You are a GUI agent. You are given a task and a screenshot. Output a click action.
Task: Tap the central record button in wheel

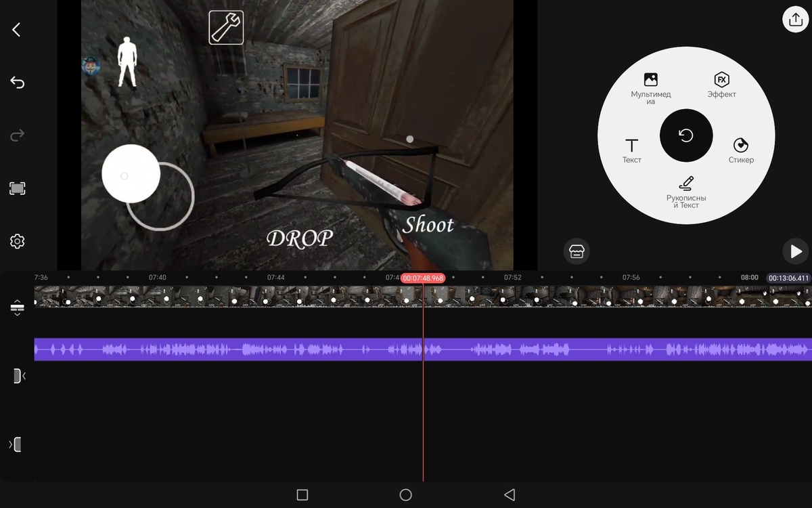(686, 135)
